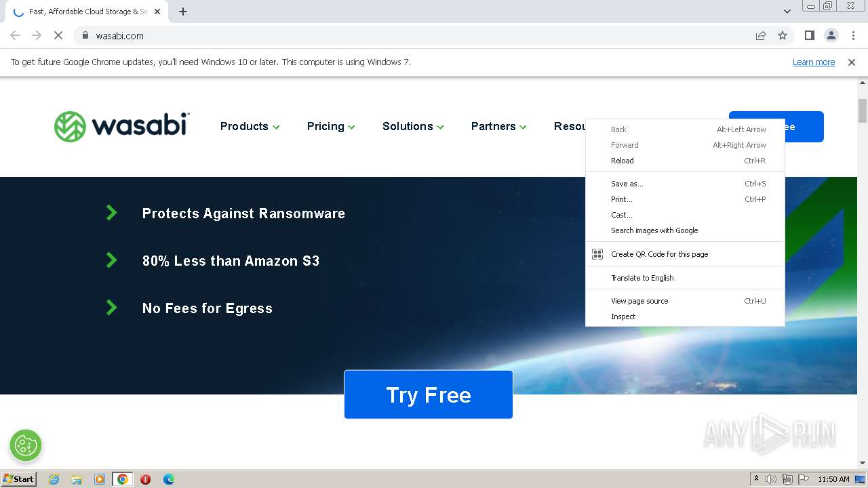Screen dimensions: 868x488
Task: Share this page icon in address bar
Action: 761,35
